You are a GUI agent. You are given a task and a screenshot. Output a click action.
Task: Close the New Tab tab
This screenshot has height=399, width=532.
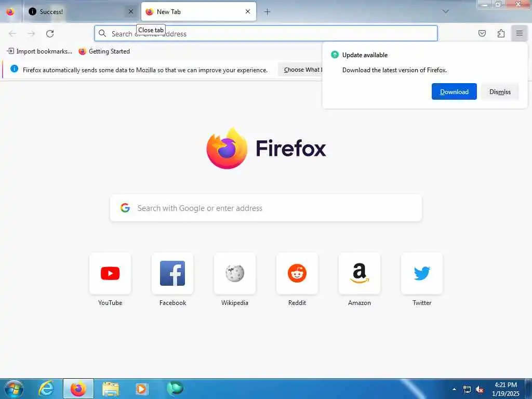(248, 11)
